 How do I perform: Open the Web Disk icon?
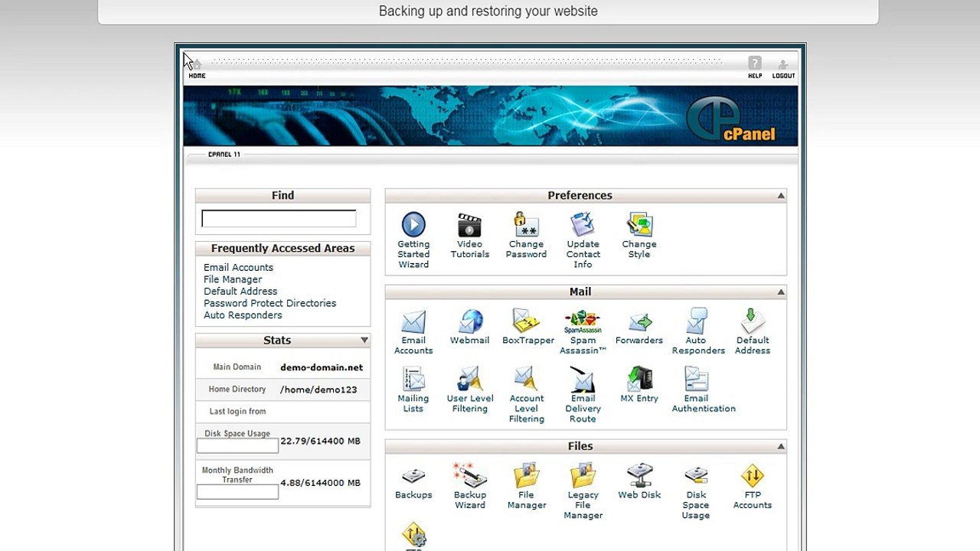(639, 476)
